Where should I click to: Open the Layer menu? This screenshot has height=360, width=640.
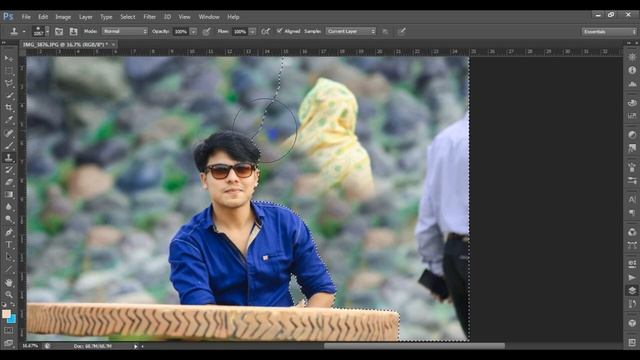[x=85, y=17]
